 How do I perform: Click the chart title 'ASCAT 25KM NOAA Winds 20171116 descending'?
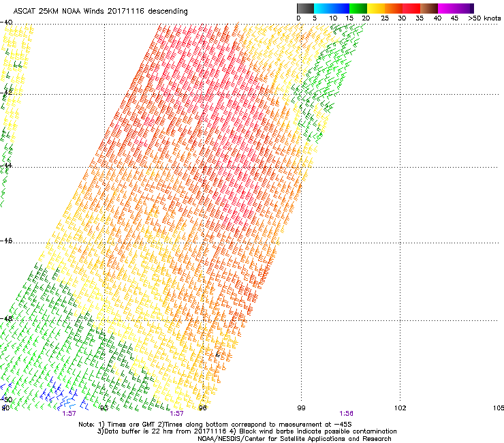tap(100, 12)
